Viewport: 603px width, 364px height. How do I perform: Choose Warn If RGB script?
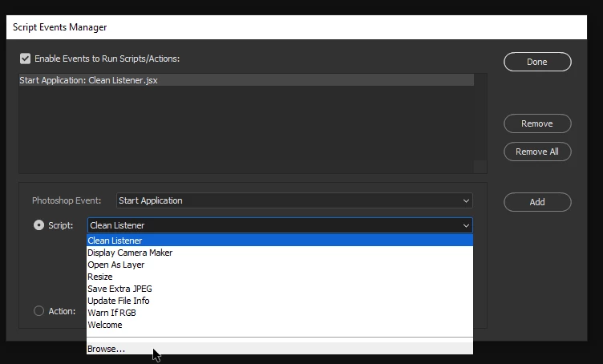(280, 313)
